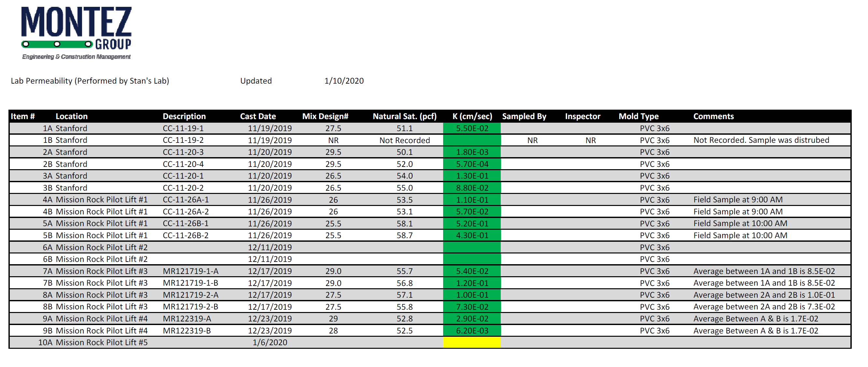The image size is (868, 367).
Task: Select 'PVC 3x6' mold type for item 1A
Action: [655, 129]
